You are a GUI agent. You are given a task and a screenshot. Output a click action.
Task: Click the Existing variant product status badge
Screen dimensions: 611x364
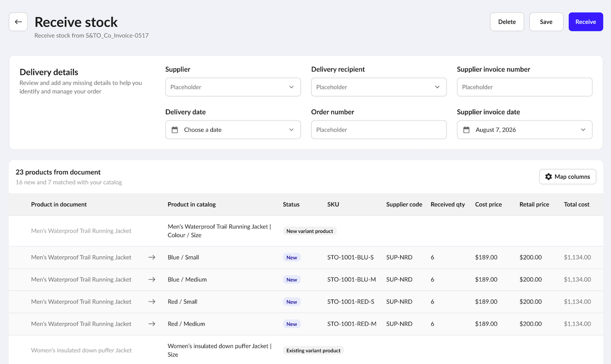point(313,350)
